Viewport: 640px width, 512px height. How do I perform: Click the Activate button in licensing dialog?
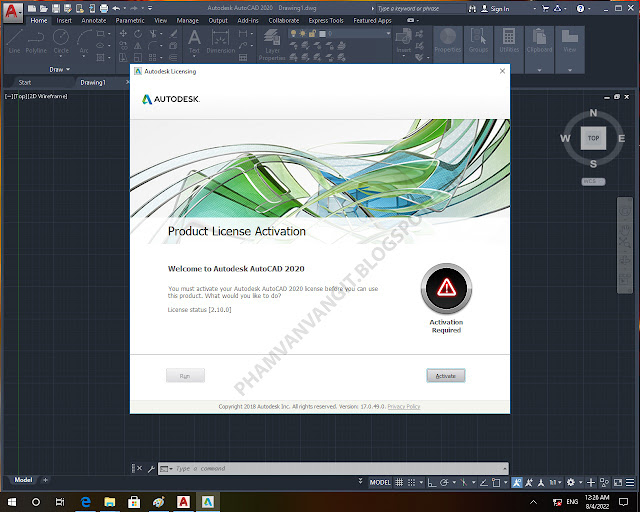[x=445, y=376]
